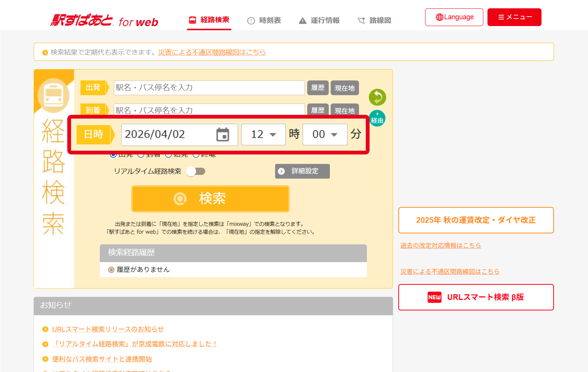Viewport: 588px width, 372px height.
Task: Click the date field showing 2026/04/02
Action: 179,134
